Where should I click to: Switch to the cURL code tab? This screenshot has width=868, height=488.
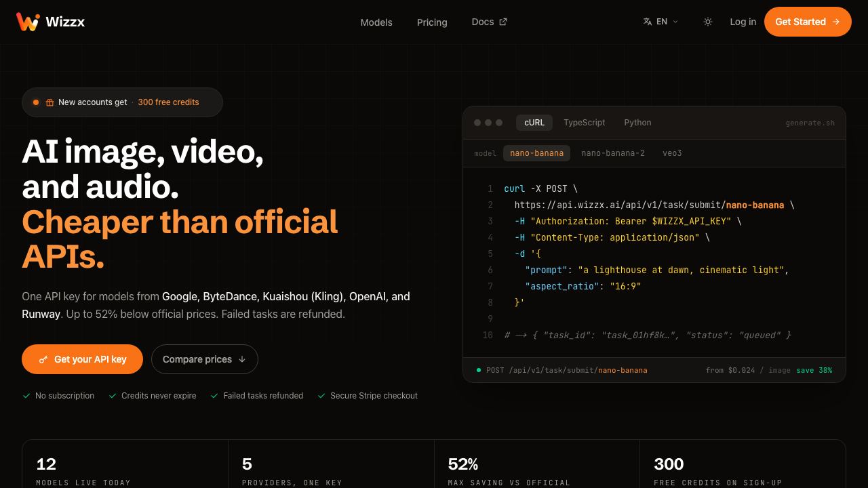tap(534, 123)
